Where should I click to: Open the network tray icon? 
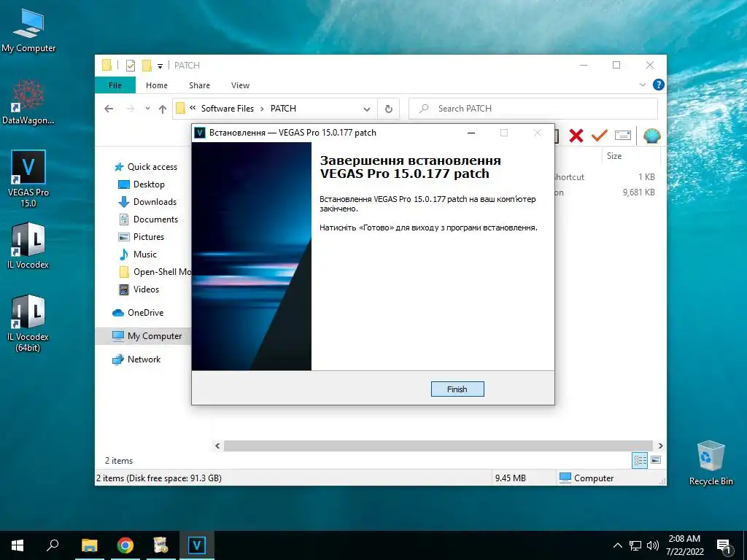[x=635, y=545]
